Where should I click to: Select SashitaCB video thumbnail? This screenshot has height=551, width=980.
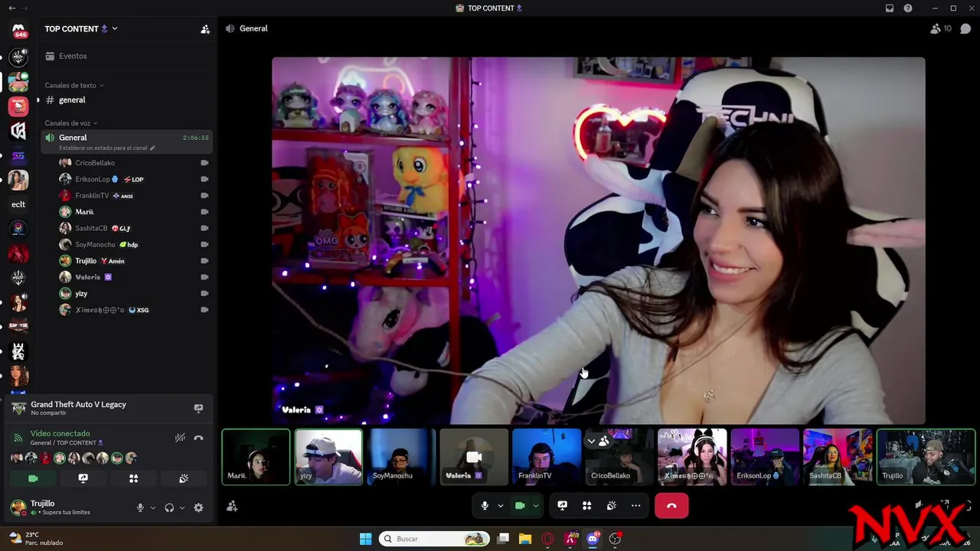point(838,457)
